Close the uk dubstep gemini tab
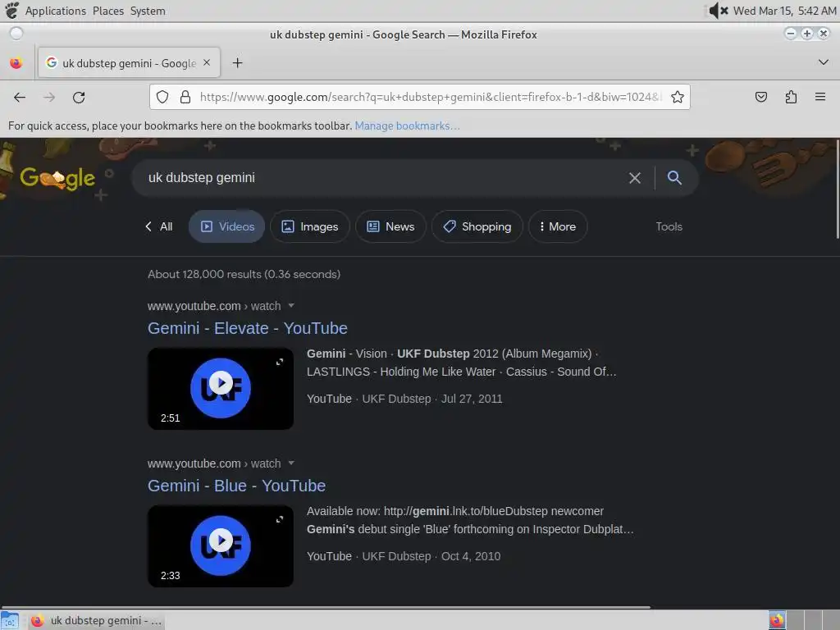The height and width of the screenshot is (630, 840). point(207,62)
